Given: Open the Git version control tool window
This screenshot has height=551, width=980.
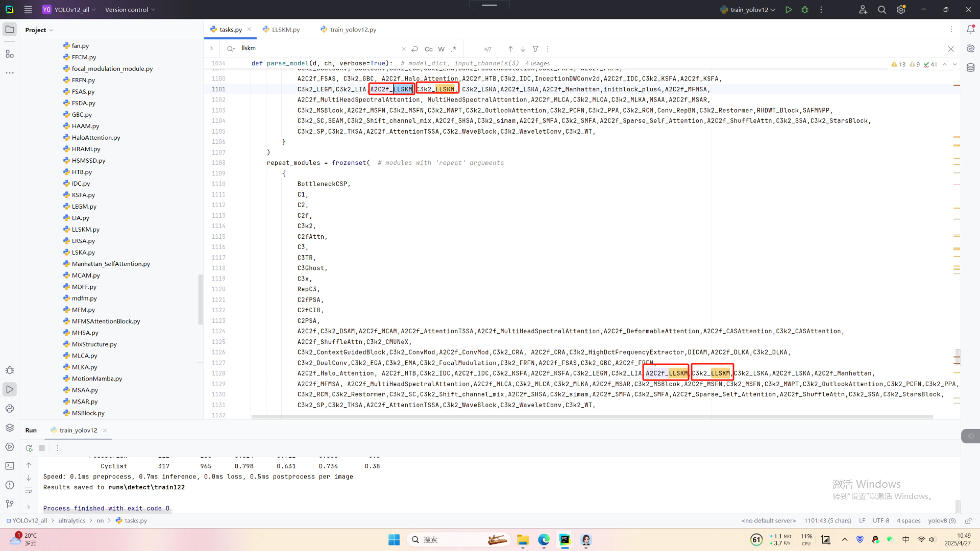Looking at the screenshot, I should pos(10,504).
